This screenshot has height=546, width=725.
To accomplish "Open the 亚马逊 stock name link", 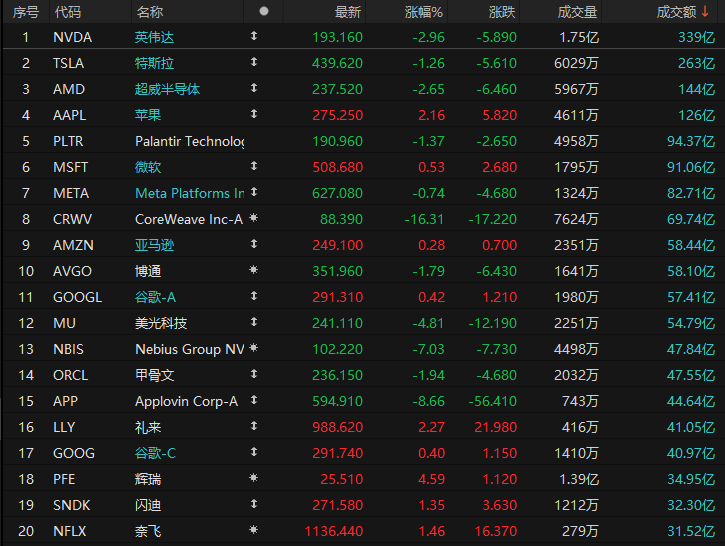I will (x=154, y=245).
